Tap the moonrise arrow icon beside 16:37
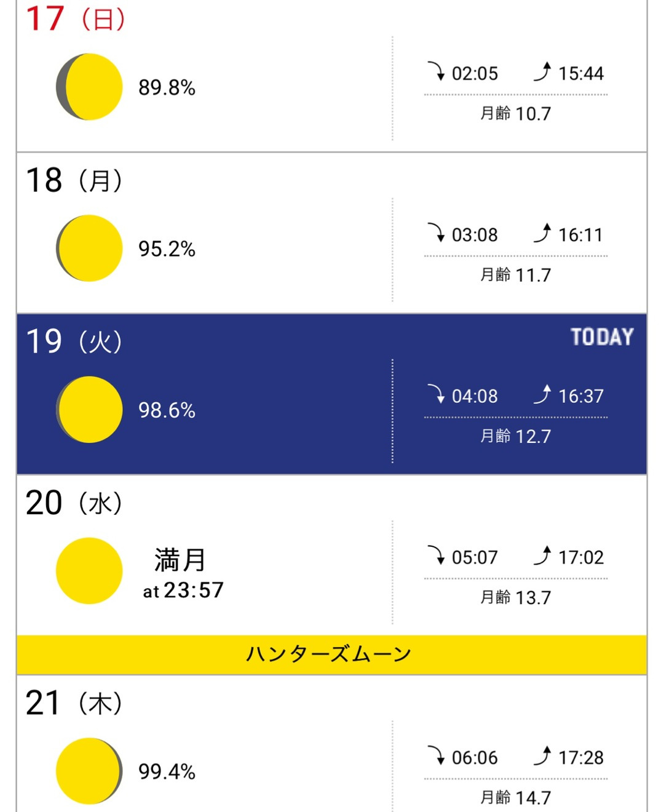 click(x=542, y=394)
